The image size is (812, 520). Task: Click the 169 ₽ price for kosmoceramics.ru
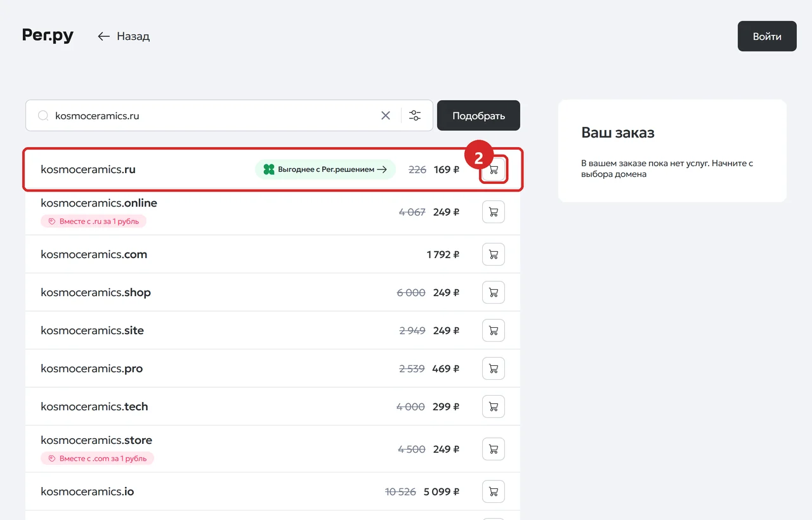[x=447, y=169]
